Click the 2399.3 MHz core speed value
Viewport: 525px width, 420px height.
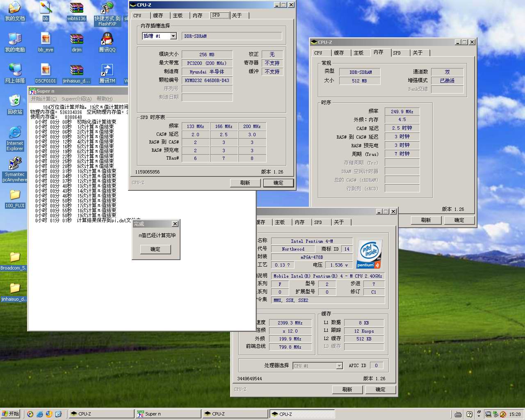tap(290, 323)
